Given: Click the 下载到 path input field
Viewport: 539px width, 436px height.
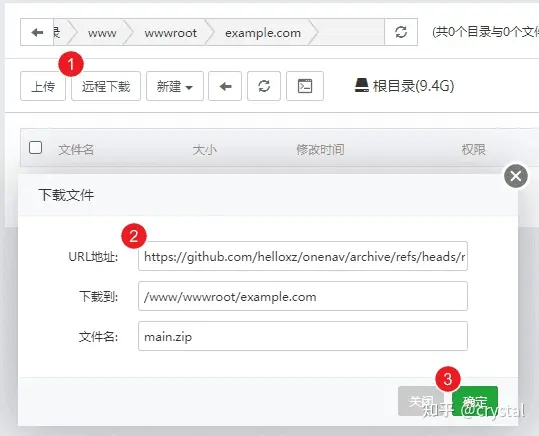Looking at the screenshot, I should point(303,296).
